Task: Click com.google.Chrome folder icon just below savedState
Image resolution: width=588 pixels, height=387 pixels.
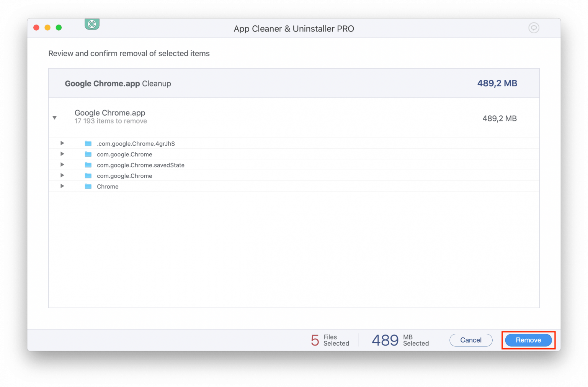Action: pos(88,176)
